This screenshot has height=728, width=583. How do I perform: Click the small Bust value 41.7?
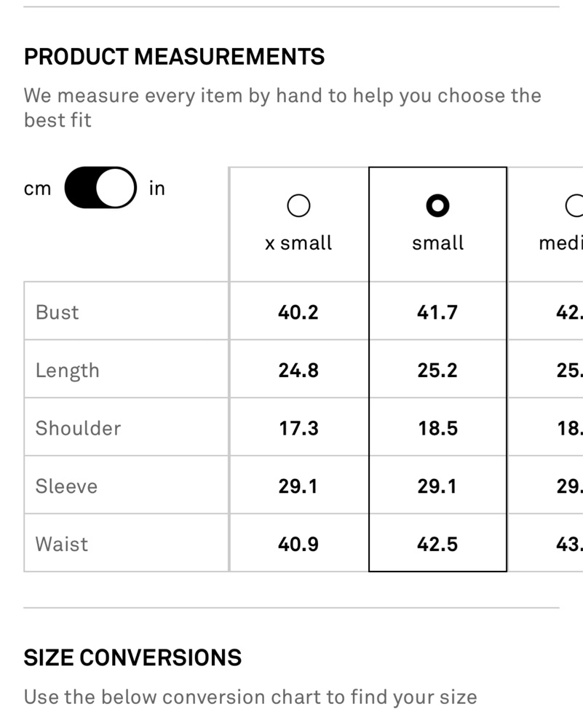437,312
